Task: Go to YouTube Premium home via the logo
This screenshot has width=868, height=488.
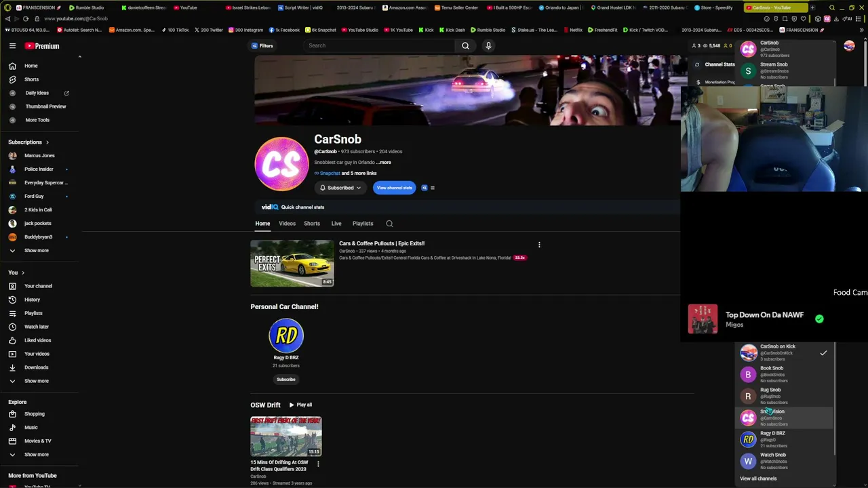Action: (42, 46)
